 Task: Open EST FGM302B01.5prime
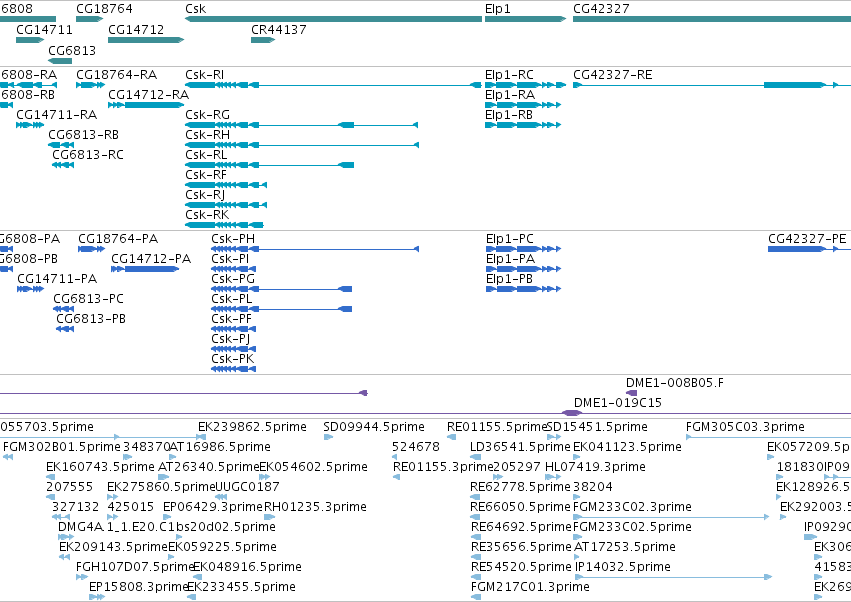62,447
